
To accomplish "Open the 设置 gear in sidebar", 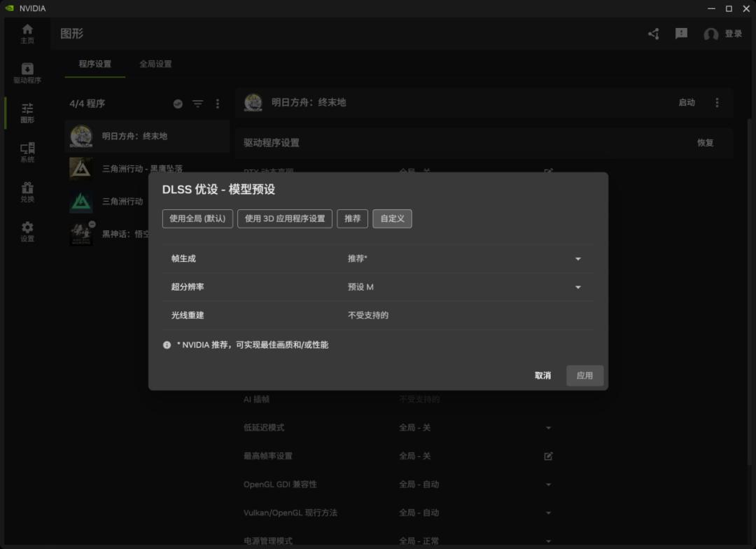I will coord(27,231).
